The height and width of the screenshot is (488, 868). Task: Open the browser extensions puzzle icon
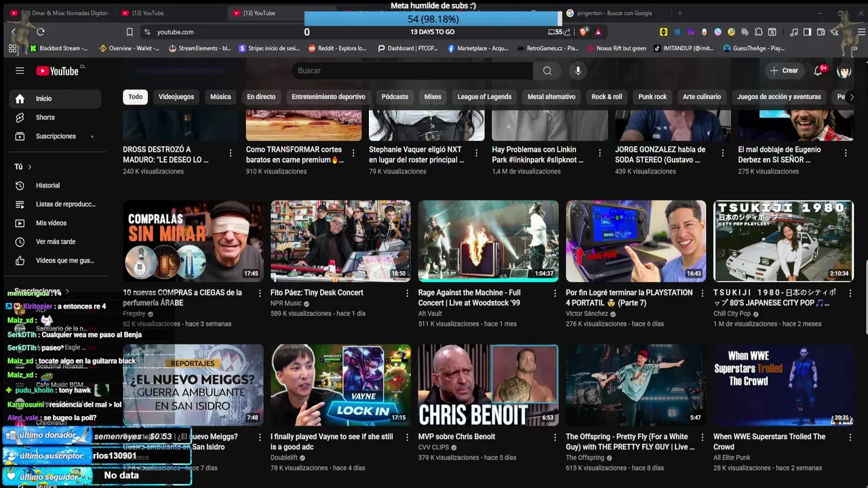[759, 32]
